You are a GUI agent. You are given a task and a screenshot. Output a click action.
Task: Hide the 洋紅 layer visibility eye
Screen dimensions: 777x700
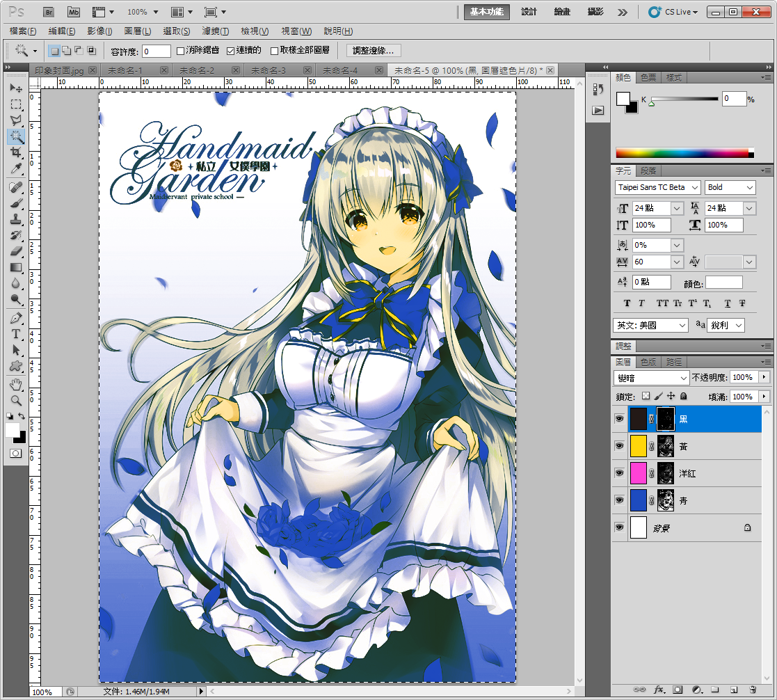(619, 473)
